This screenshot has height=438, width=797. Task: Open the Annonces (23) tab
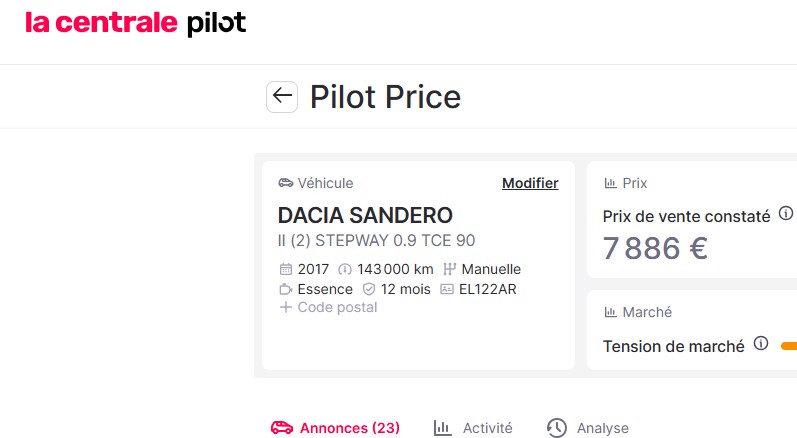point(335,428)
